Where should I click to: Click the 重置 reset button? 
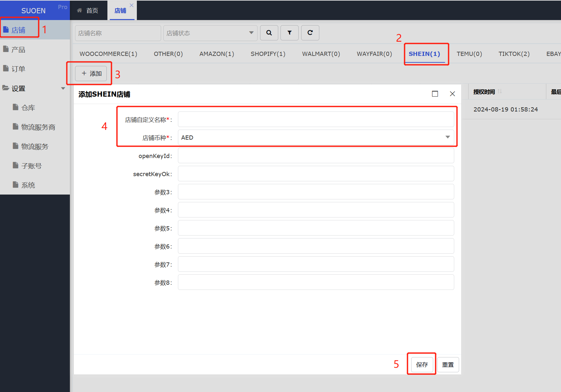pyautogui.click(x=448, y=365)
